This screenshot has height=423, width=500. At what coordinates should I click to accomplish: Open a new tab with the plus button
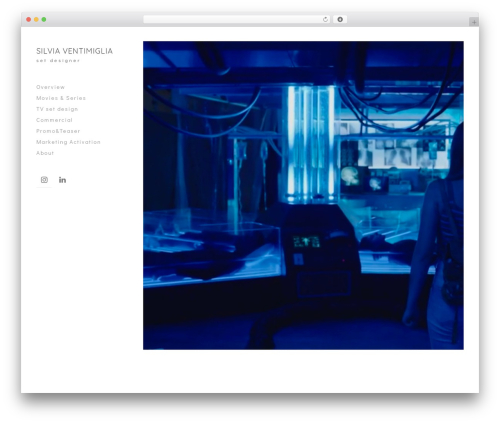pyautogui.click(x=474, y=22)
